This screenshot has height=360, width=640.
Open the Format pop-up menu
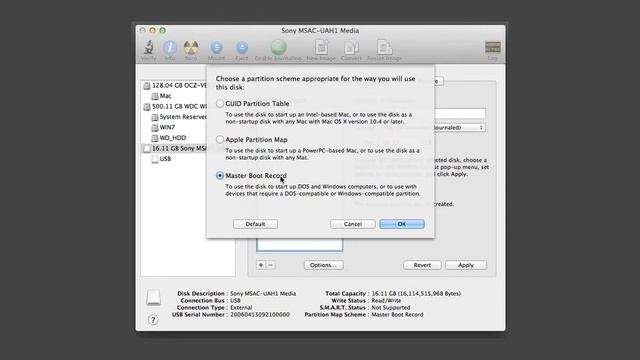coord(460,128)
